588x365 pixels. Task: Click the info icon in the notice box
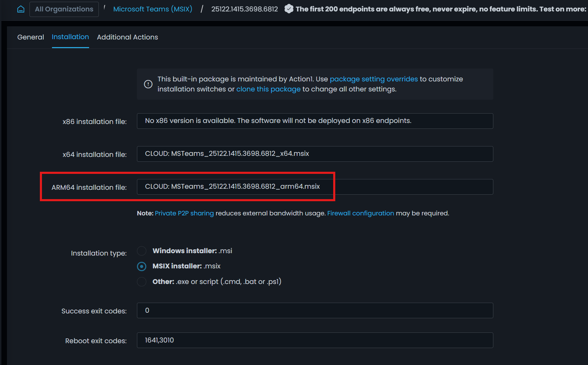148,84
